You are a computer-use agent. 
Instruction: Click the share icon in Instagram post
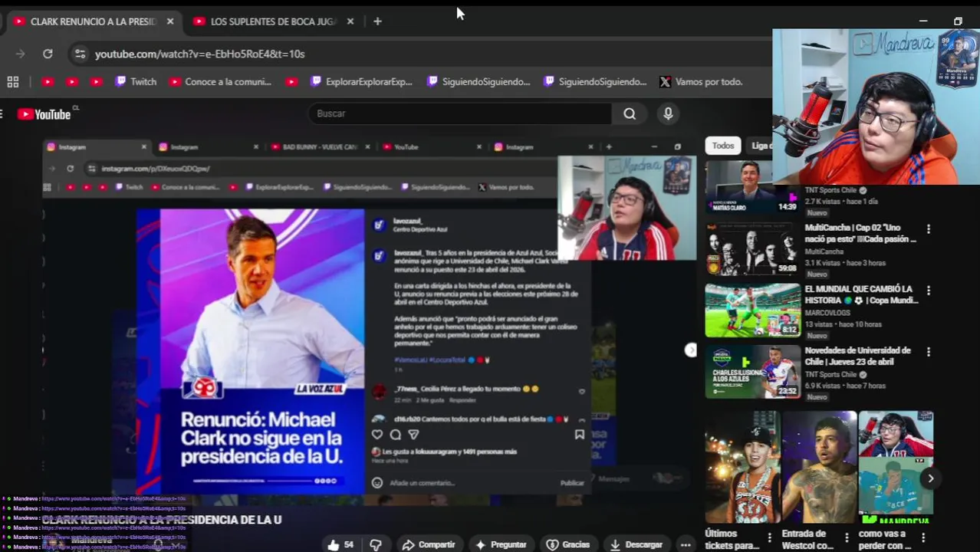point(413,435)
